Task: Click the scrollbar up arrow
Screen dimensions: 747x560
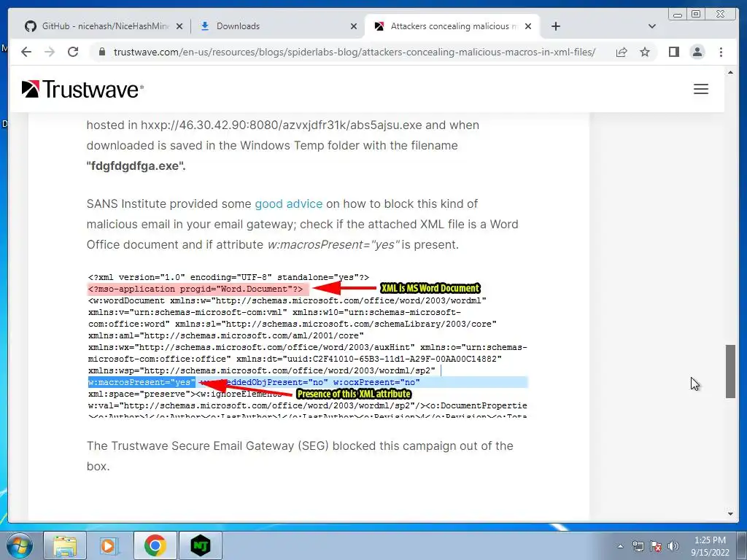Action: 730,72
